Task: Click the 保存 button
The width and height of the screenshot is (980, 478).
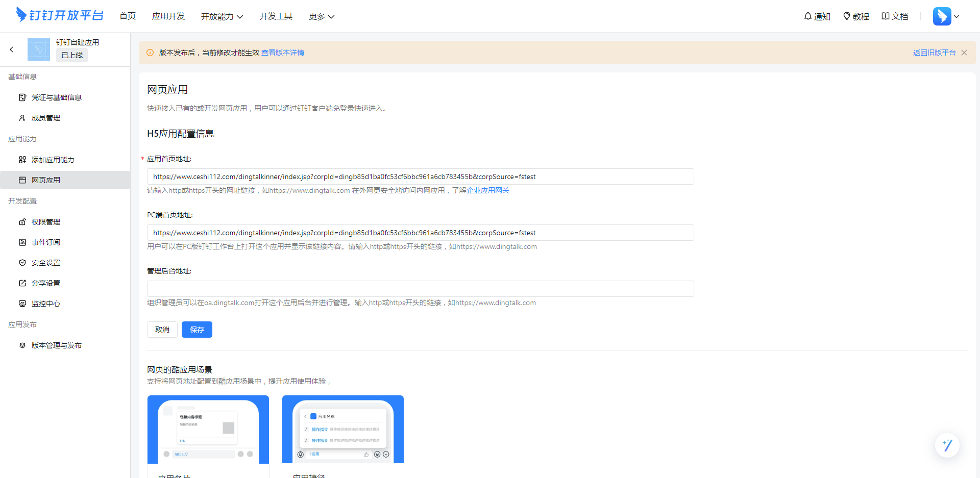Action: point(197,330)
